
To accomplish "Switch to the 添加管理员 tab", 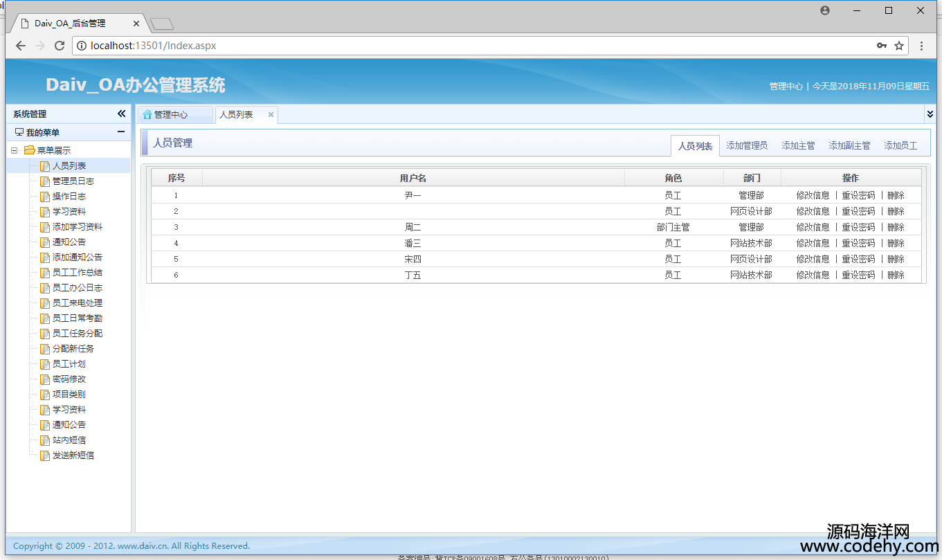I will (x=746, y=146).
